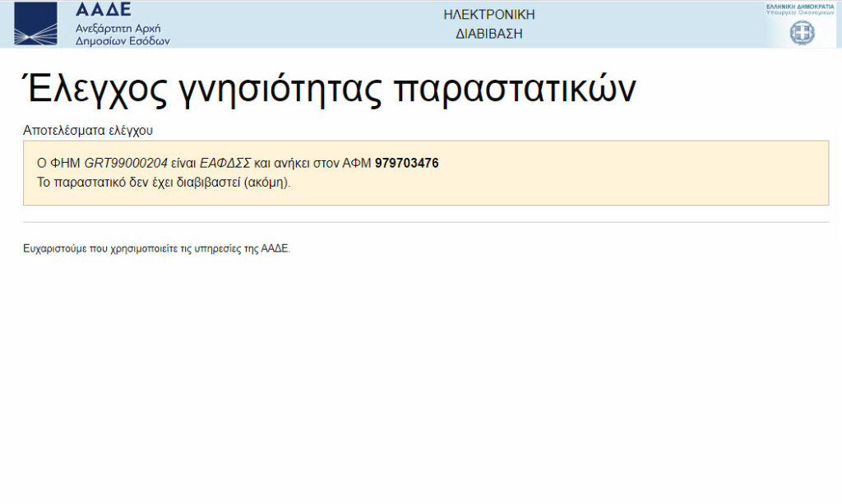Click the 'Αποτελέσματα ελέγχου' section label
842x504 pixels.
[x=88, y=130]
